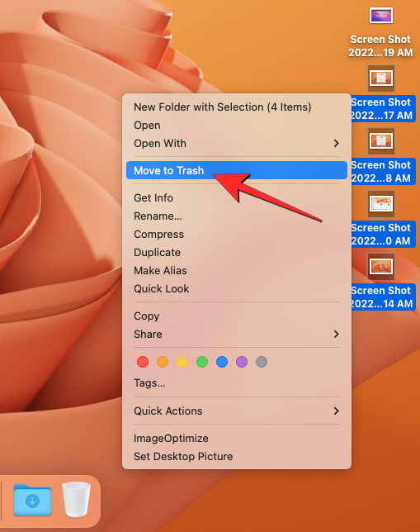Apply the green tag color

[x=202, y=362]
